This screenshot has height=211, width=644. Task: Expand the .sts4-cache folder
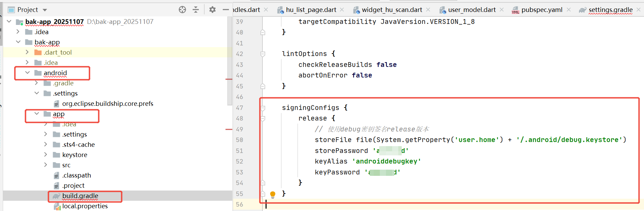(46, 144)
